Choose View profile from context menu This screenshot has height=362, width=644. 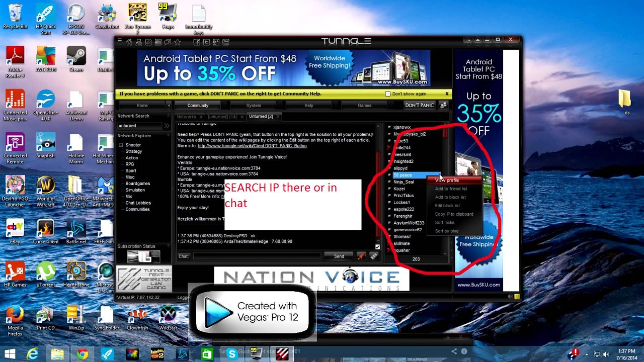[x=447, y=180]
